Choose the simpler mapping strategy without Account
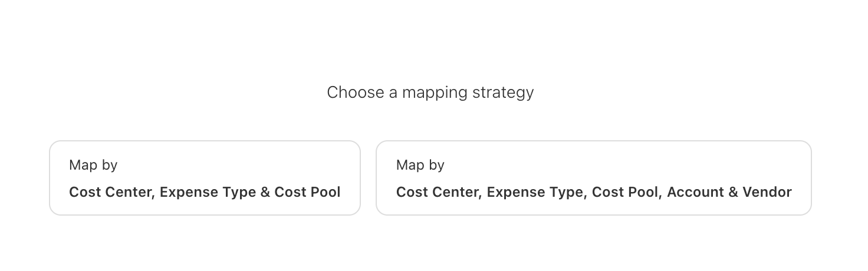 tap(205, 178)
